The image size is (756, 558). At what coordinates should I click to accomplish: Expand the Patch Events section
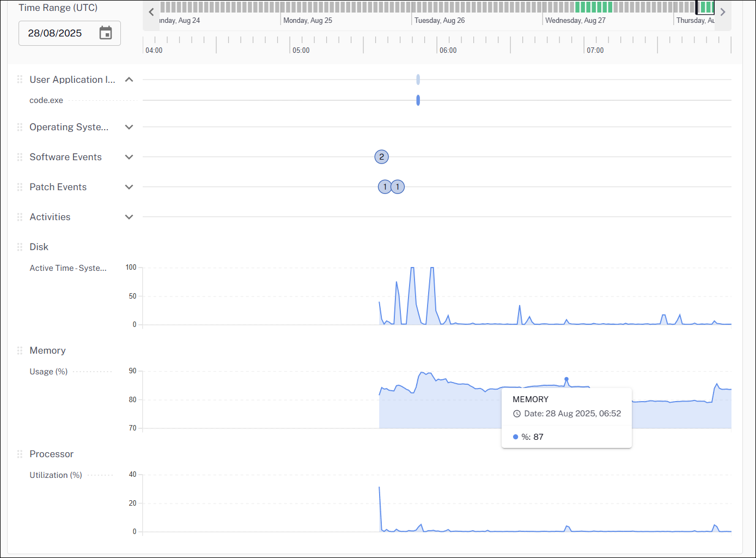click(x=129, y=187)
